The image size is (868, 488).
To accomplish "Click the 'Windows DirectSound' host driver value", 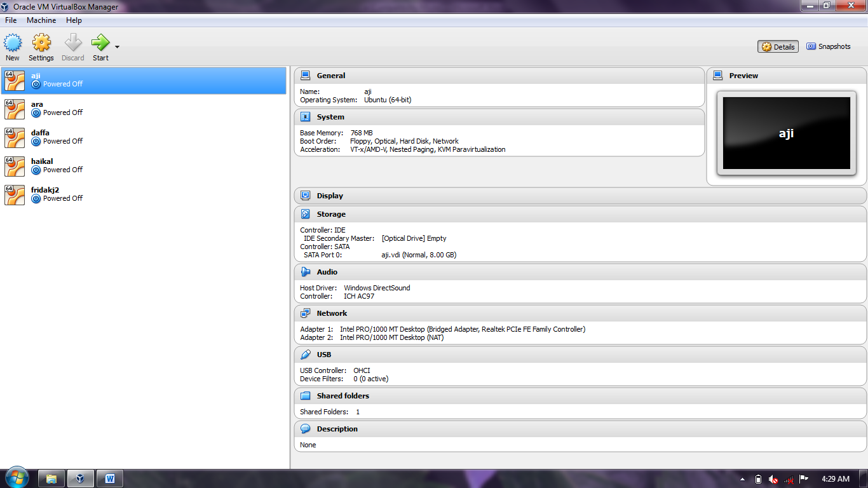I will 377,288.
